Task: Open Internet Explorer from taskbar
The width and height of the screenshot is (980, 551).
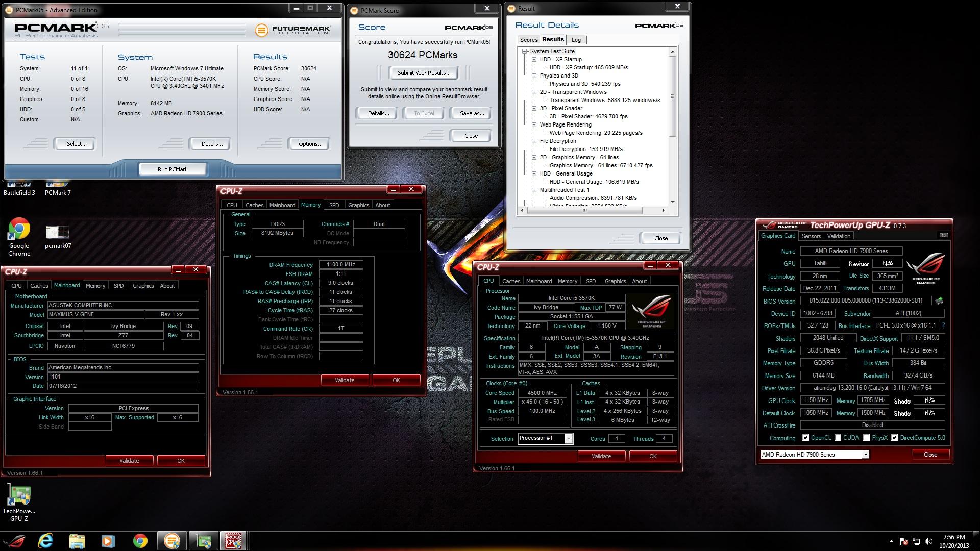Action: click(x=46, y=541)
